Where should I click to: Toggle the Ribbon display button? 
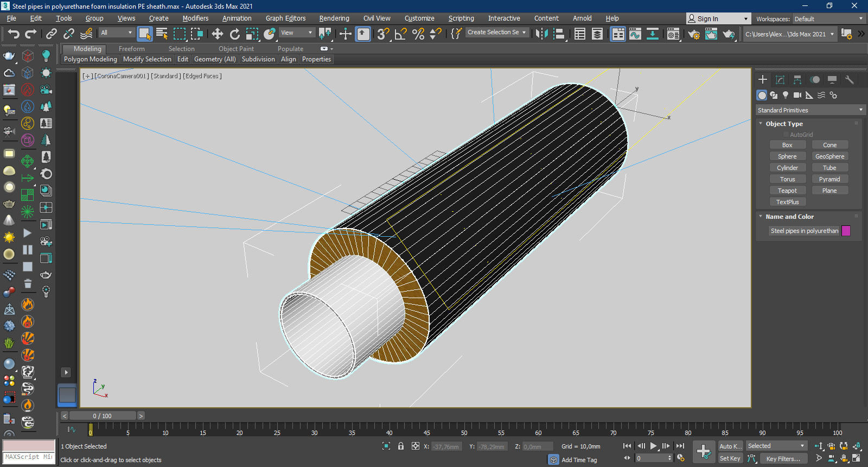click(x=617, y=34)
